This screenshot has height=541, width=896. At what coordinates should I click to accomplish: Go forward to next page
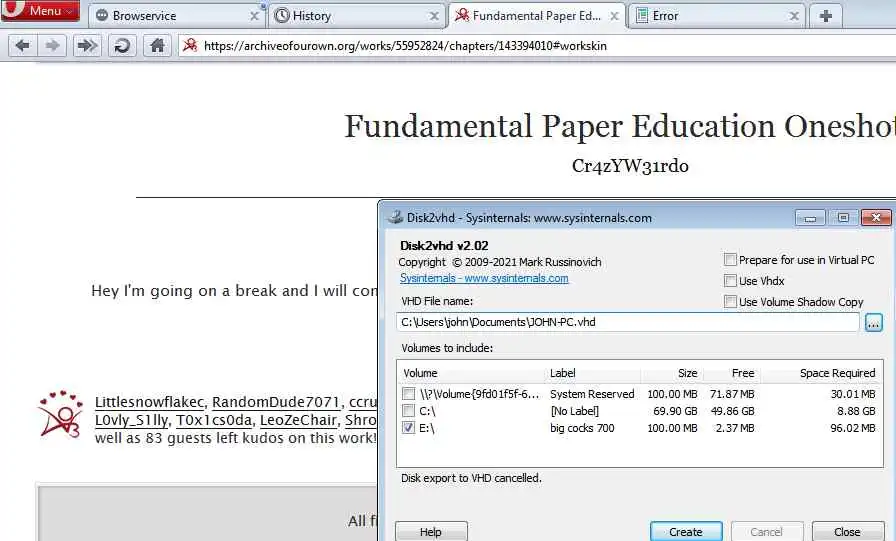point(52,46)
